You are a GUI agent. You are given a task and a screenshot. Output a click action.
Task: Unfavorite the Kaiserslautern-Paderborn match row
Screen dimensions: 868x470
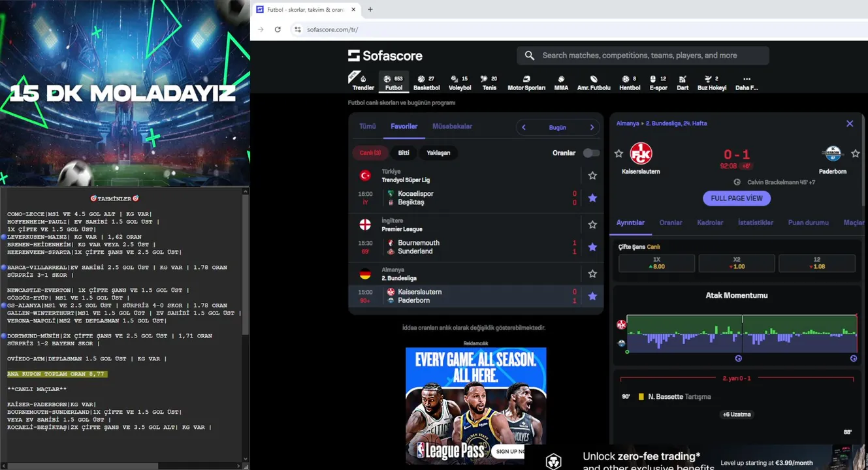(592, 296)
